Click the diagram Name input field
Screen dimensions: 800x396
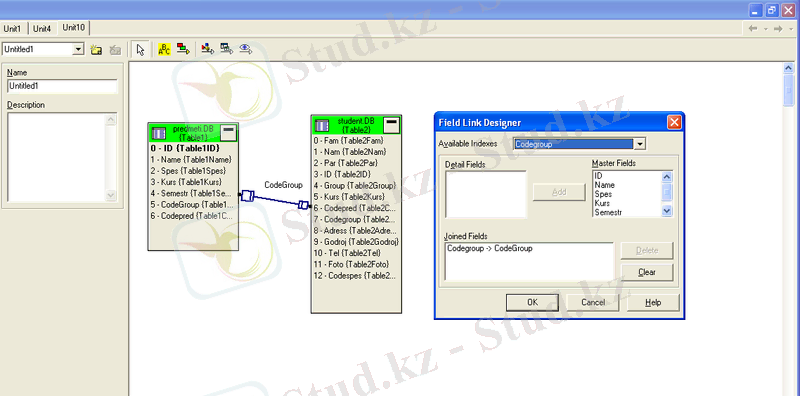pyautogui.click(x=62, y=86)
